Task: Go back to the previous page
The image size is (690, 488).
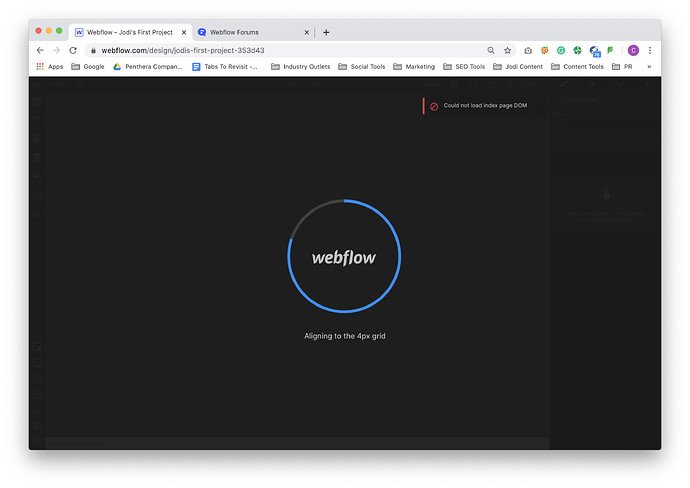Action: point(40,51)
